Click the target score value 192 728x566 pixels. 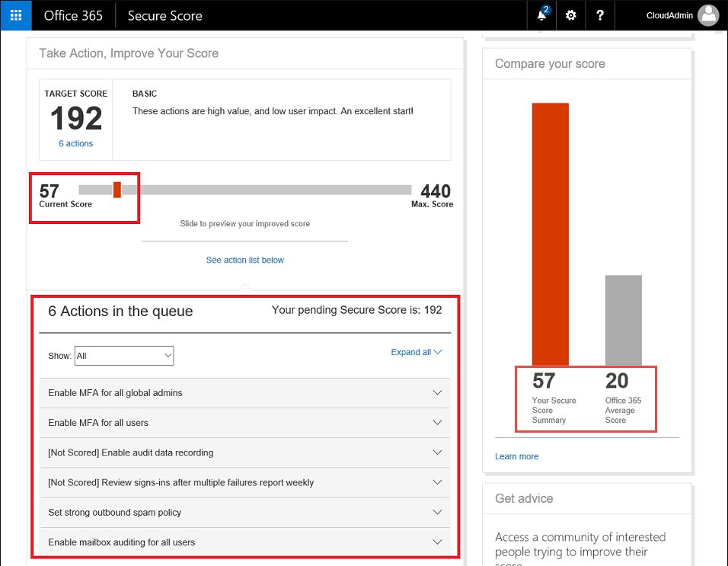pyautogui.click(x=76, y=118)
